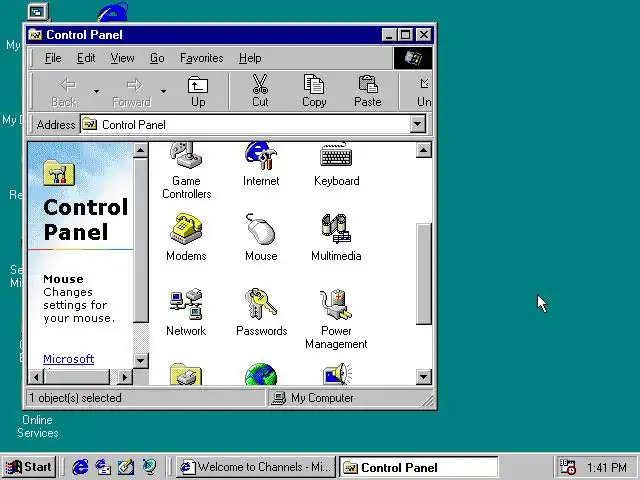Open the File menu
This screenshot has height=480, width=640.
pyautogui.click(x=53, y=58)
